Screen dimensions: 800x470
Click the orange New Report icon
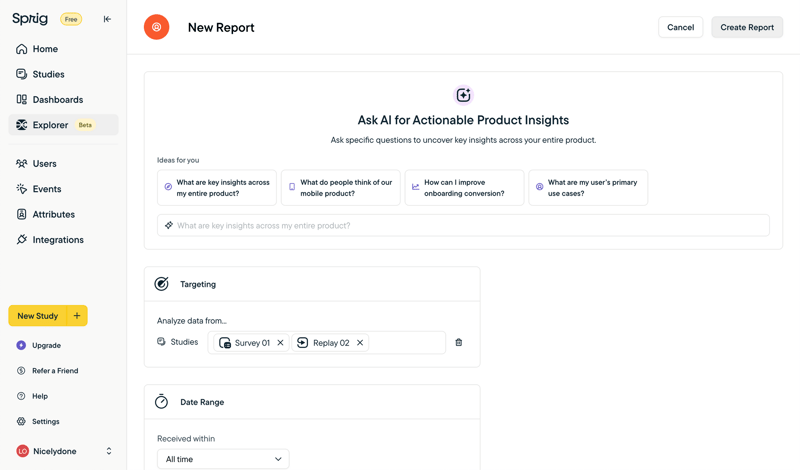point(157,27)
